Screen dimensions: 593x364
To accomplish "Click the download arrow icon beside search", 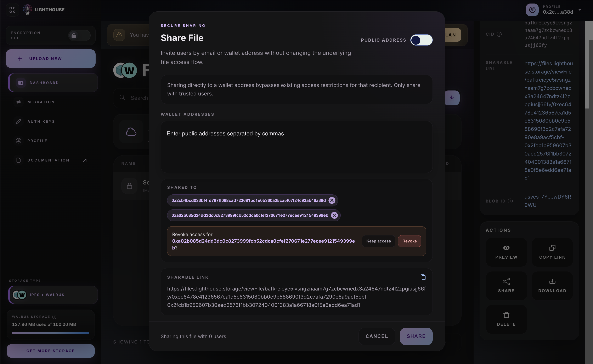I will point(452,98).
